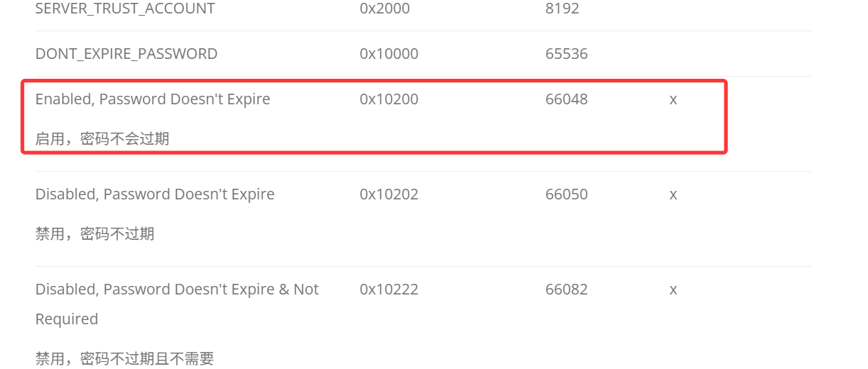Click the Chinese text 启用，密码不会过期
Viewport: 868px width, 369px height.
[x=102, y=138]
